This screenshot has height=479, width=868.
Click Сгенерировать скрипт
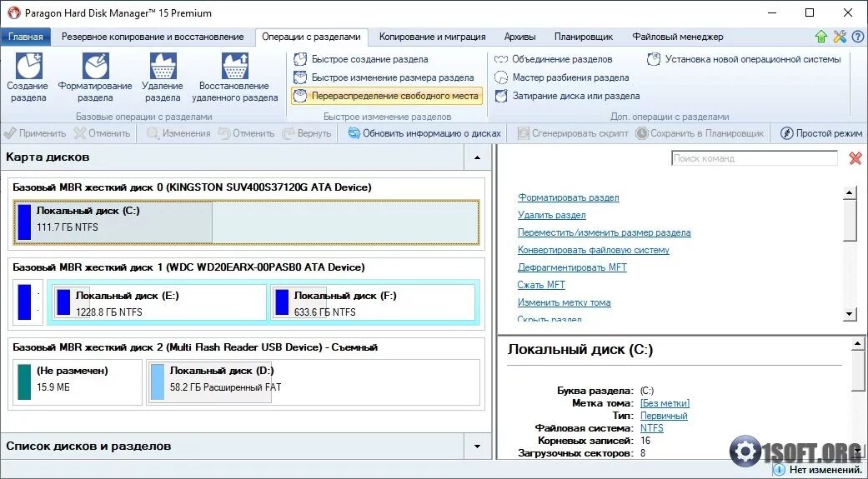pyautogui.click(x=572, y=133)
